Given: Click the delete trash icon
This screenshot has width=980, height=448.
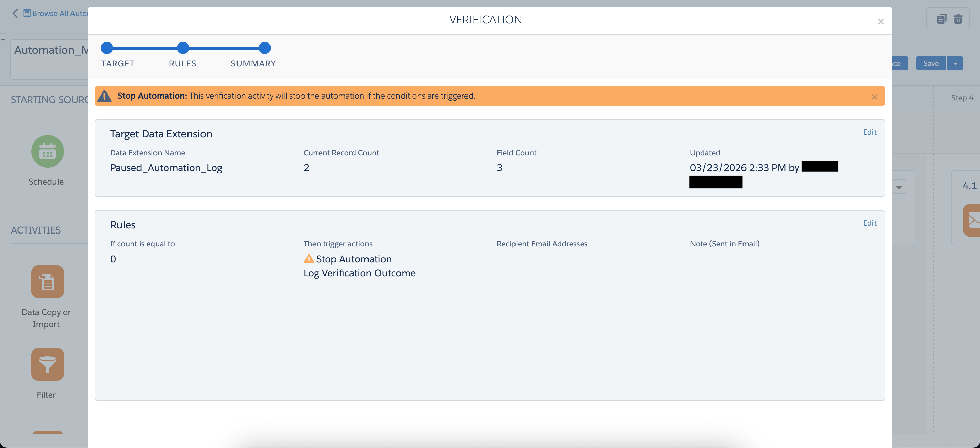Looking at the screenshot, I should click(958, 19).
